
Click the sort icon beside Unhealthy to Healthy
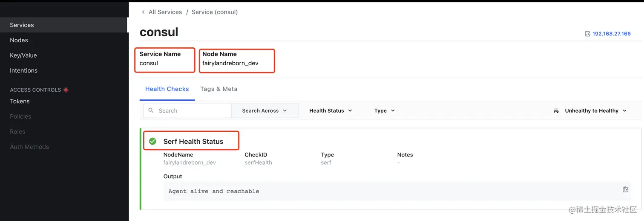tap(556, 111)
